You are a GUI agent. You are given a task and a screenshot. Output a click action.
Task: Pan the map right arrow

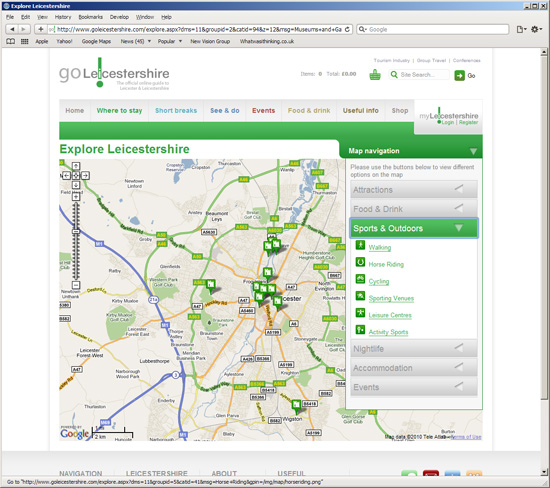85,175
